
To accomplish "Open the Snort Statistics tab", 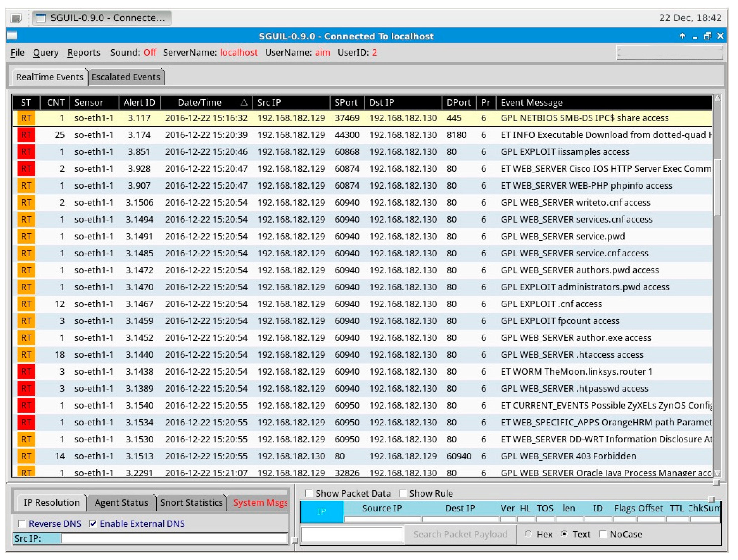I will point(191,503).
